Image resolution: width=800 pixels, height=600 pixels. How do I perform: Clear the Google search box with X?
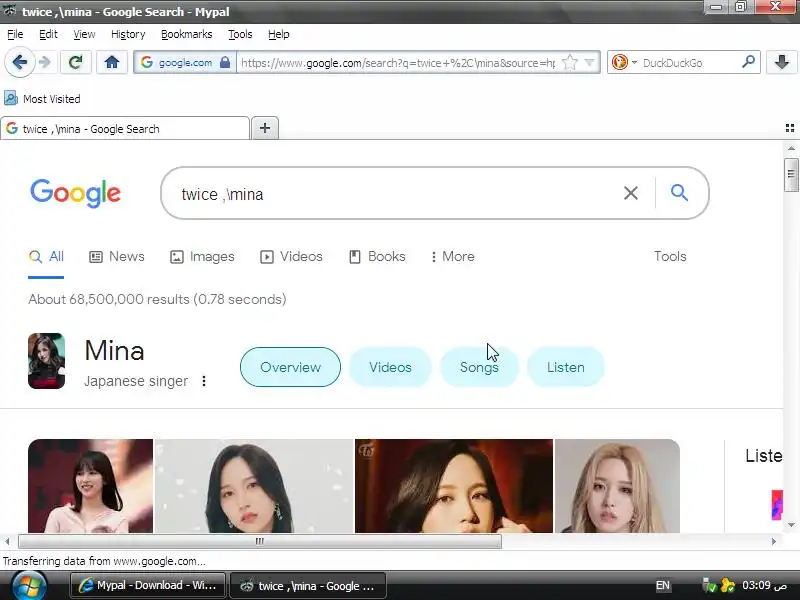[x=631, y=193]
